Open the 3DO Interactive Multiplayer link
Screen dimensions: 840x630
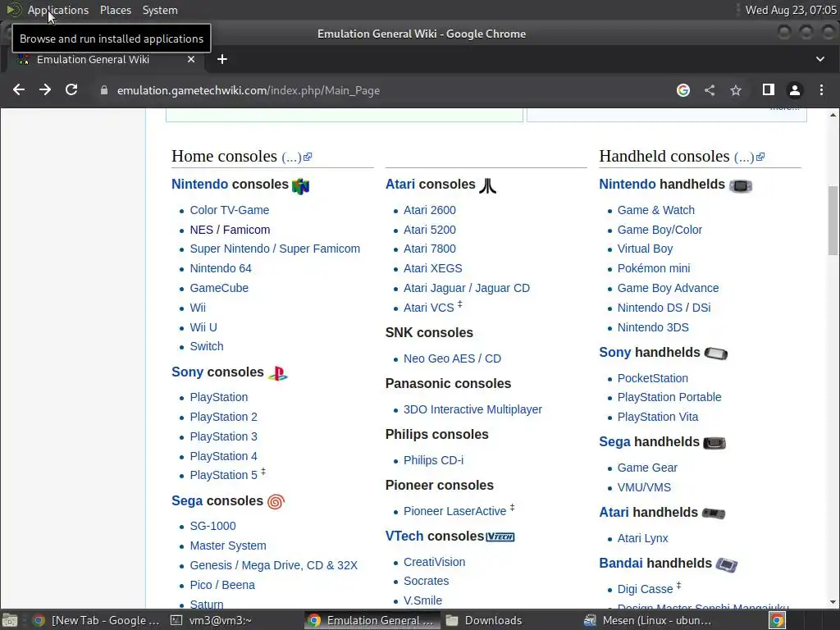472,409
